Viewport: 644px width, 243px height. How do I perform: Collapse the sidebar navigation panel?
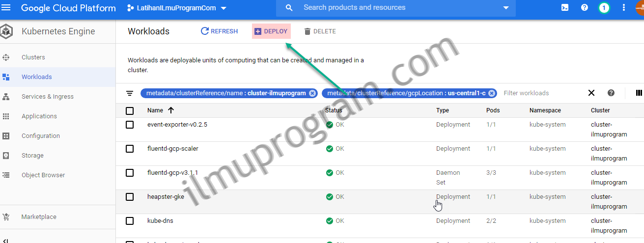[x=5, y=240]
